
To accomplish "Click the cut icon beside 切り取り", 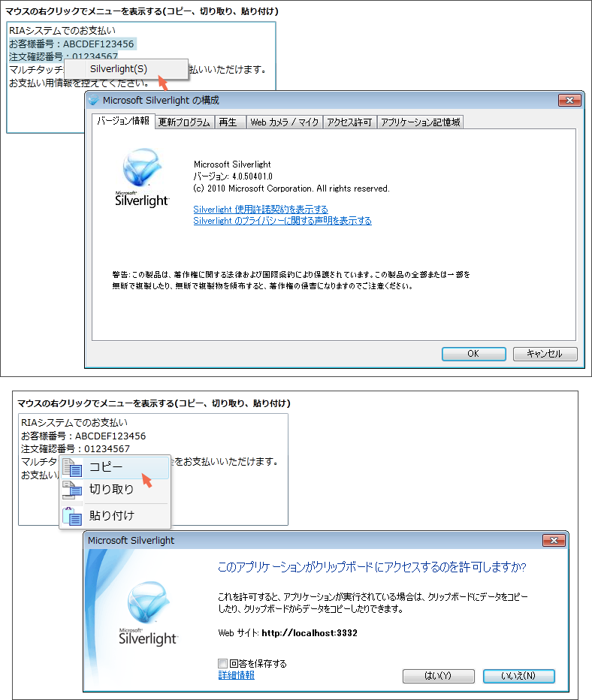I will tap(72, 490).
